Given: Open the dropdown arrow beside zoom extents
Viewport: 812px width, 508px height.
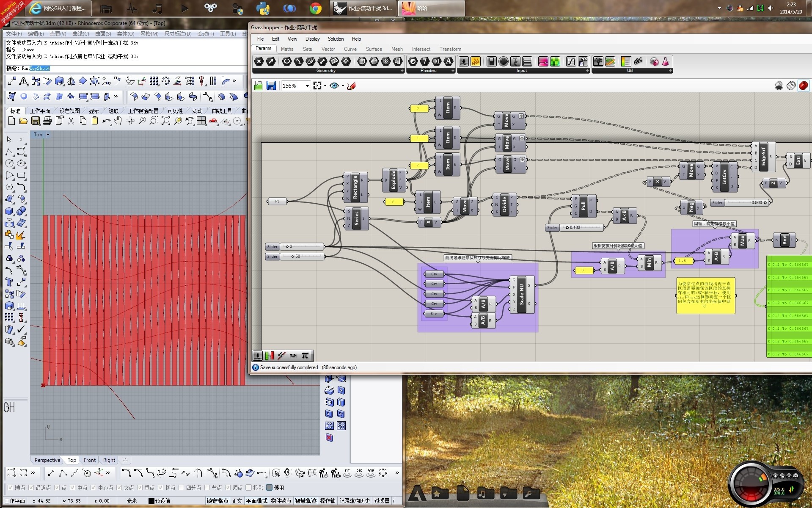Looking at the screenshot, I should (x=325, y=86).
